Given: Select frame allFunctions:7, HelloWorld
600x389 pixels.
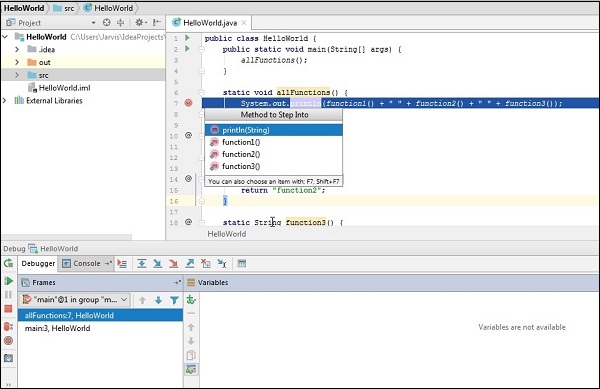Looking at the screenshot, I should pyautogui.click(x=100, y=315).
